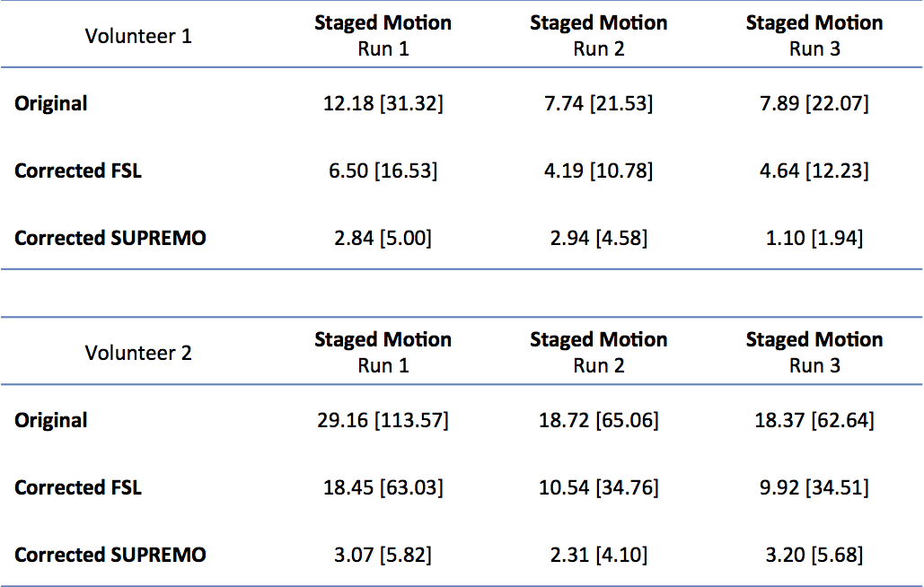Click the 18.45 [63.03] cell
The height and width of the screenshot is (587, 924).
click(x=383, y=487)
